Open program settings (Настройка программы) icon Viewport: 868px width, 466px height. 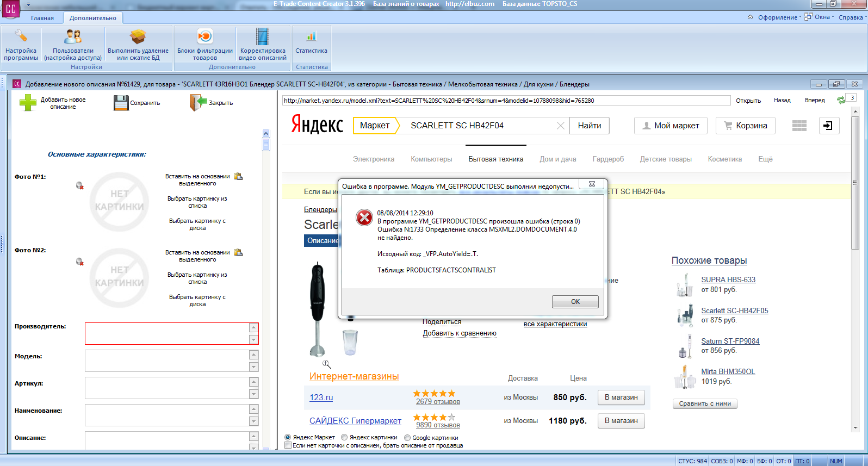pyautogui.click(x=21, y=37)
